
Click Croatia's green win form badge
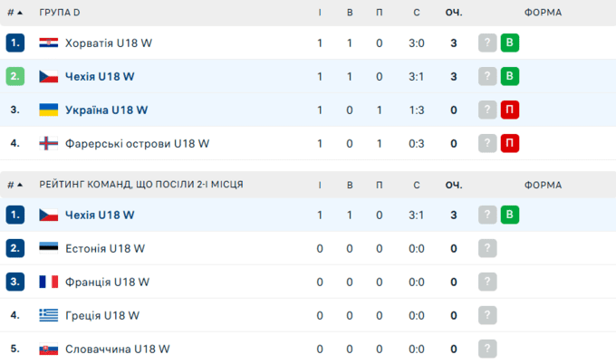pos(510,43)
